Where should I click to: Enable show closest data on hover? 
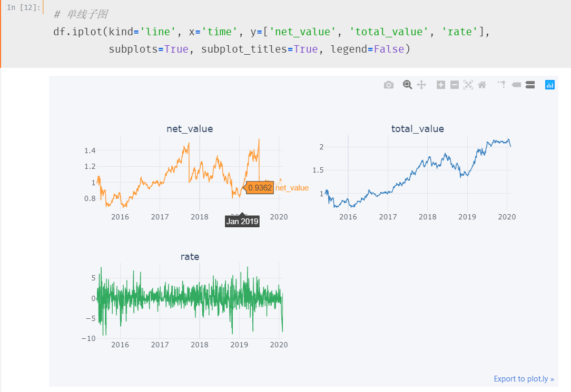pos(516,85)
